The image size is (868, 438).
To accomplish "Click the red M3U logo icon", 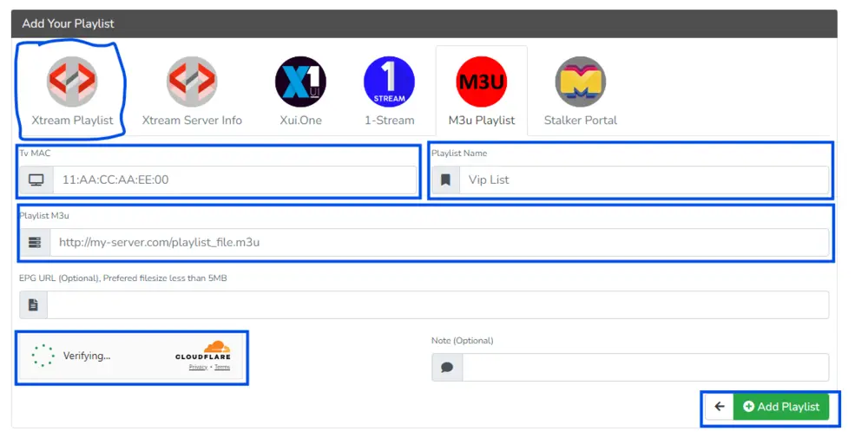I will pos(481,82).
